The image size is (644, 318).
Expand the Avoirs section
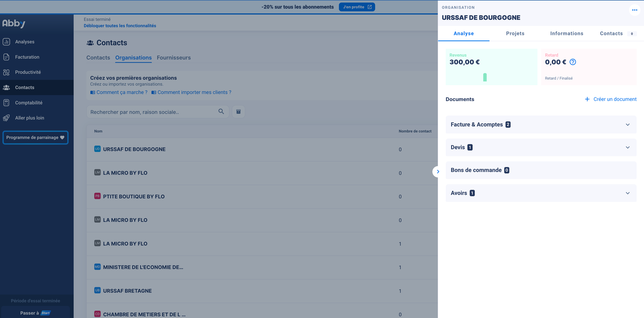541,193
